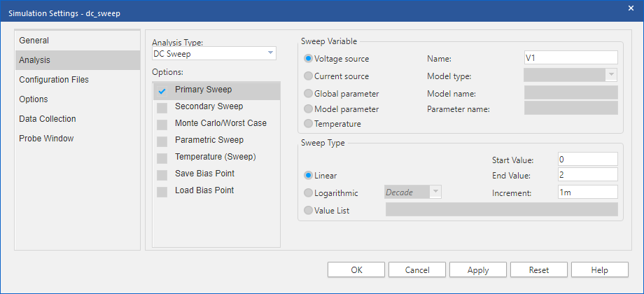
Task: Close the Simulation Settings dialog
Action: [x=631, y=8]
